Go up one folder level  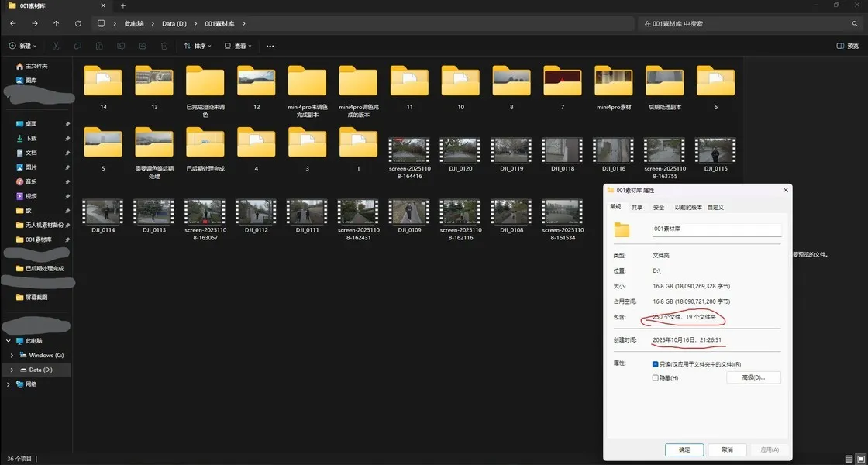56,24
